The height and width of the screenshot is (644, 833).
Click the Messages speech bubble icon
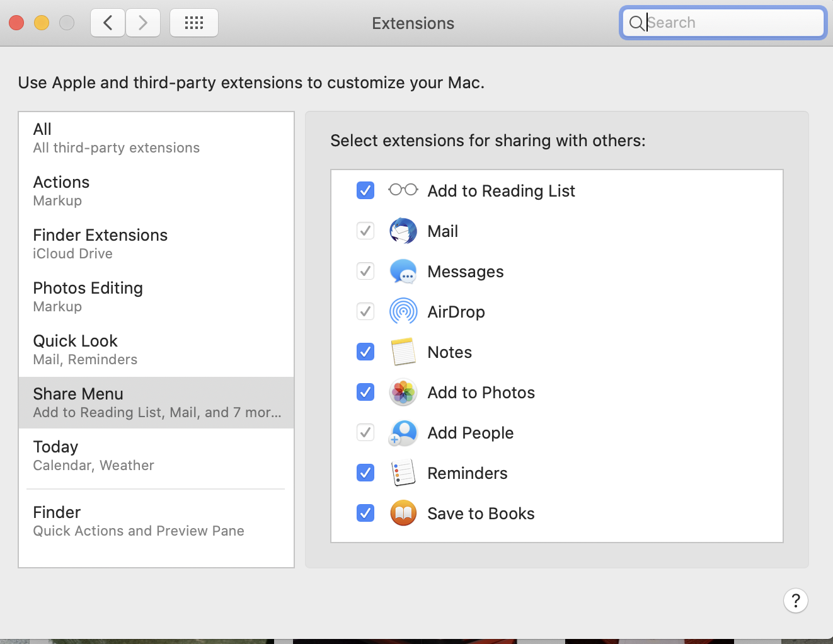403,272
